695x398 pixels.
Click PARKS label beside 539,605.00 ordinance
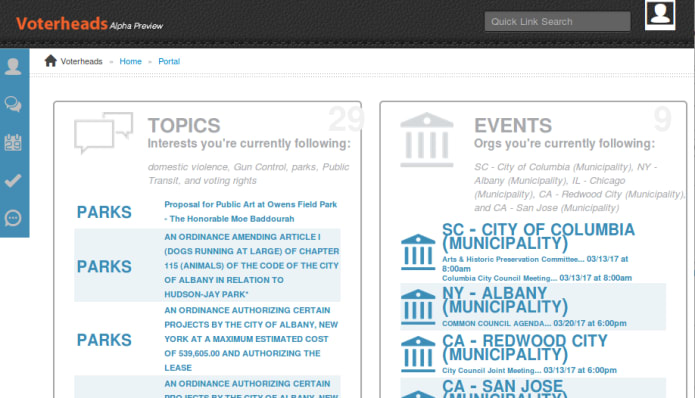(x=104, y=340)
